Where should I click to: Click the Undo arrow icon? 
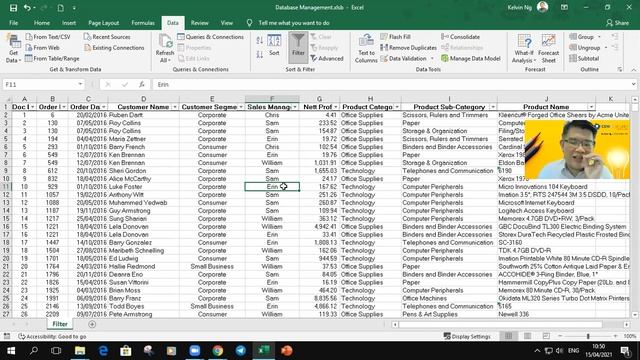[x=27, y=8]
